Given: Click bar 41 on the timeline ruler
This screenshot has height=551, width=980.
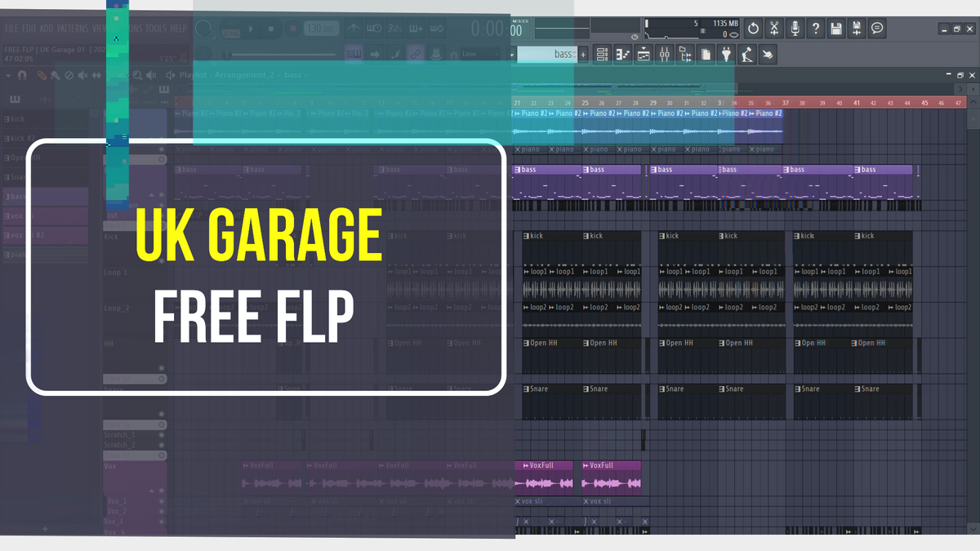Looking at the screenshot, I should 857,103.
